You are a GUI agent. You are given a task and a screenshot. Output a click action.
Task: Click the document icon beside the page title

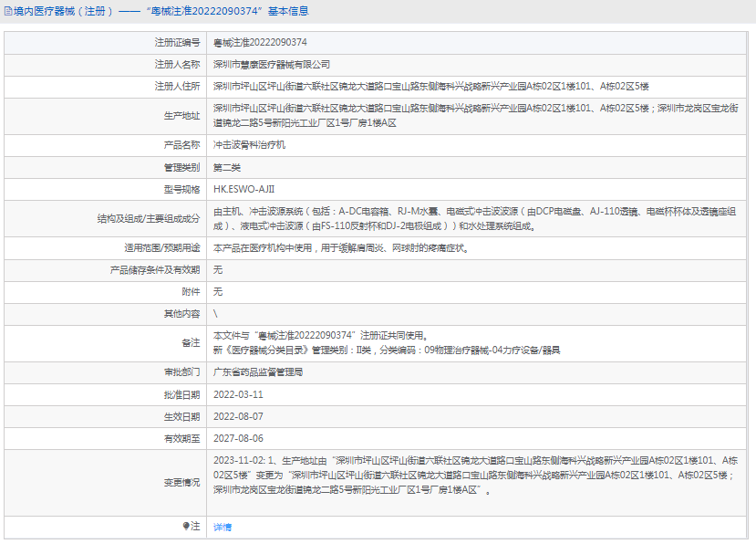[x=8, y=11]
